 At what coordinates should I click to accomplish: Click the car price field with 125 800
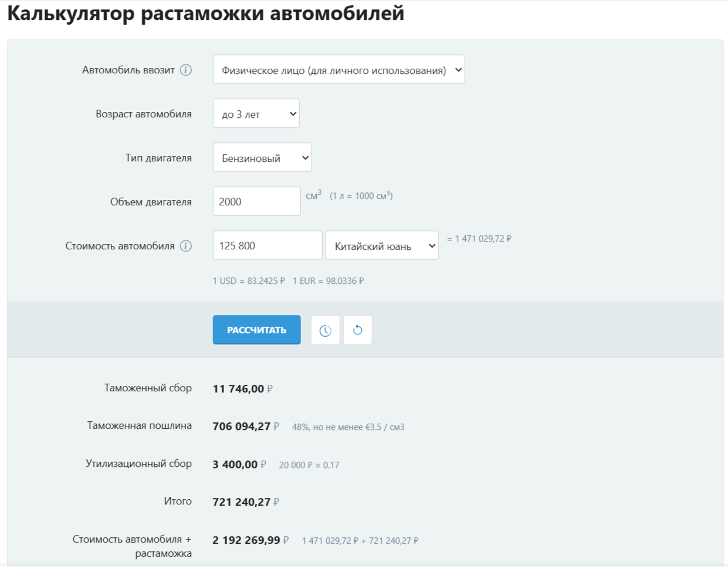coord(267,246)
